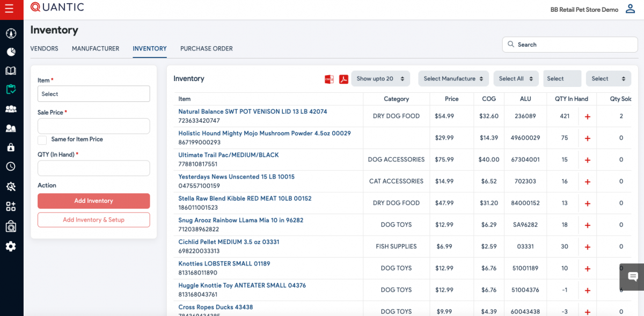
Task: Click the ALU column header
Action: (x=525, y=99)
